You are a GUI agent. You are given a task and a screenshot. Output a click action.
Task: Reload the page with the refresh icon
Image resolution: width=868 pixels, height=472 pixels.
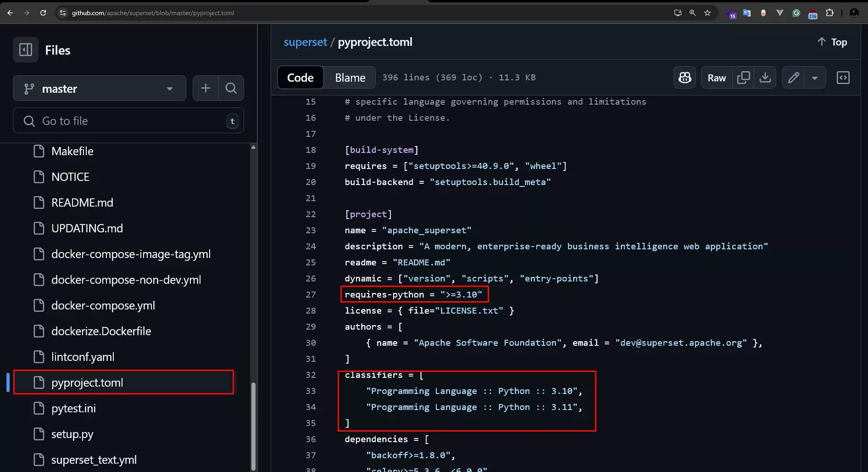[43, 13]
